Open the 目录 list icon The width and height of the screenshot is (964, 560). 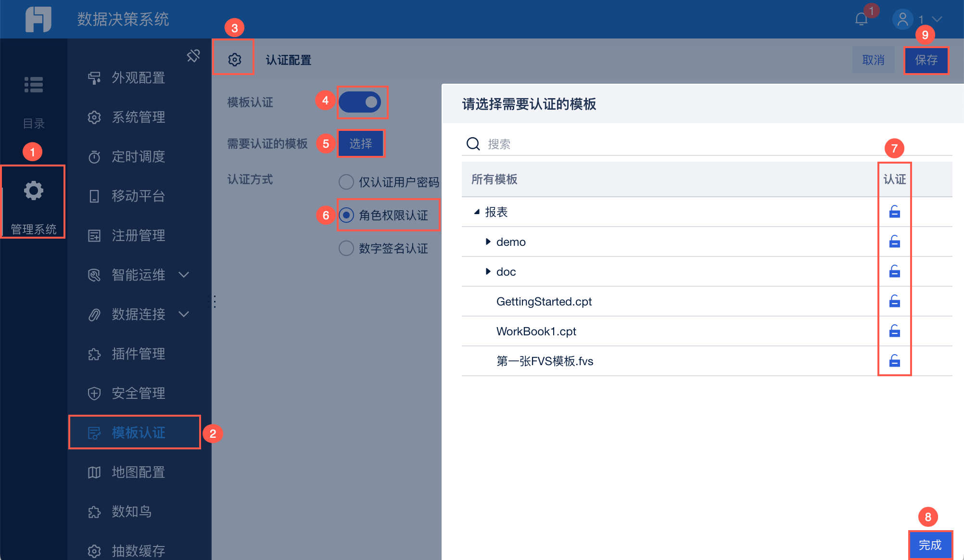point(34,85)
